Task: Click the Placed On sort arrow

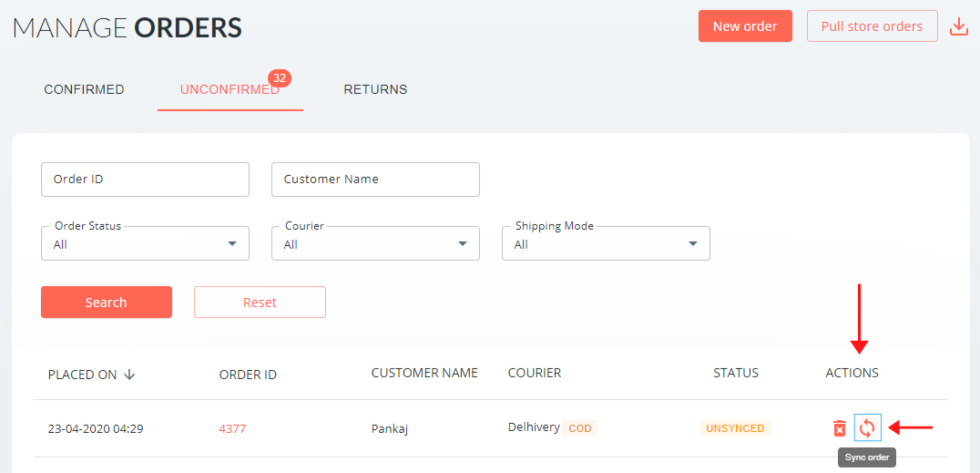Action: pos(129,375)
